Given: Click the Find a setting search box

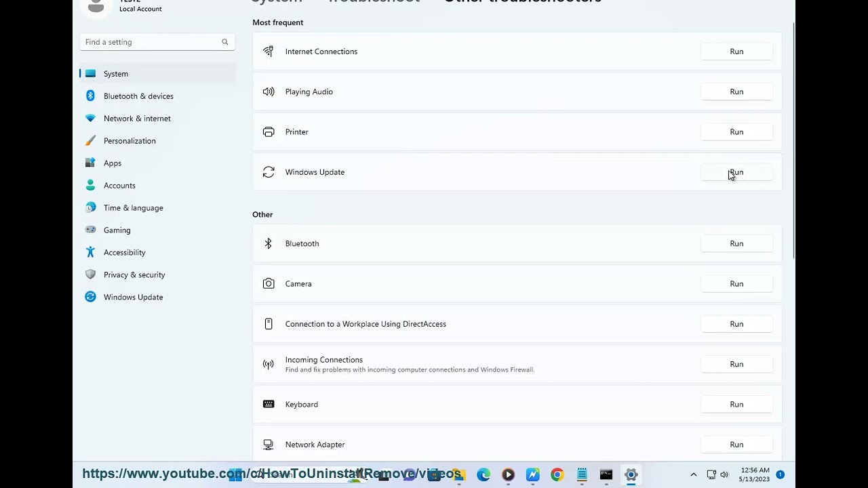Looking at the screenshot, I should (157, 42).
